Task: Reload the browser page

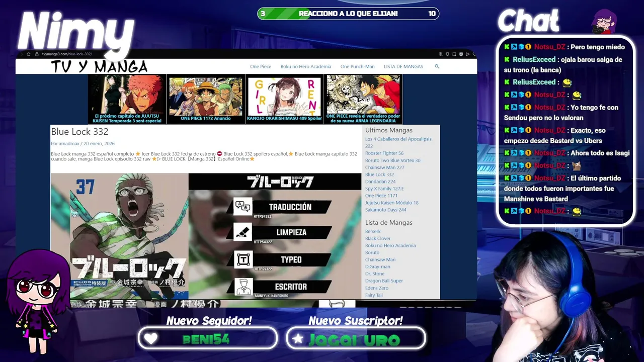Action: (x=29, y=54)
